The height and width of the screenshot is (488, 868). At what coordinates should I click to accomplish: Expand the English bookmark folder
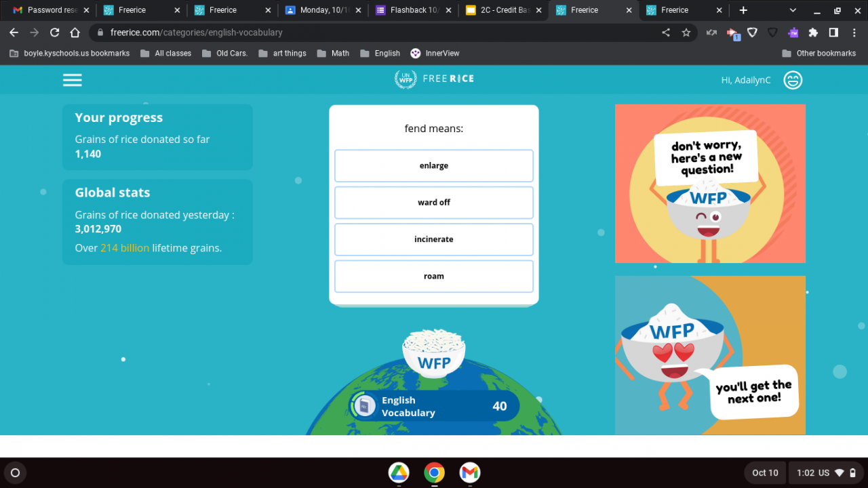point(380,53)
